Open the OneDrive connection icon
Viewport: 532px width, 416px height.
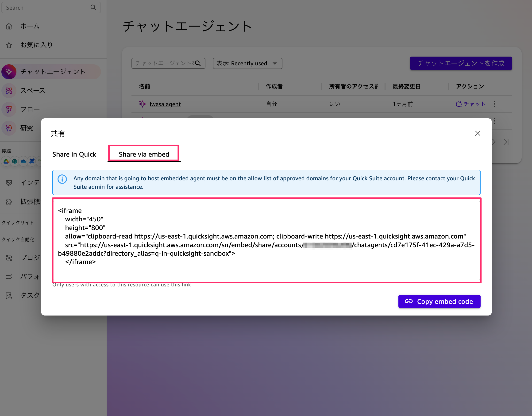[23, 161]
